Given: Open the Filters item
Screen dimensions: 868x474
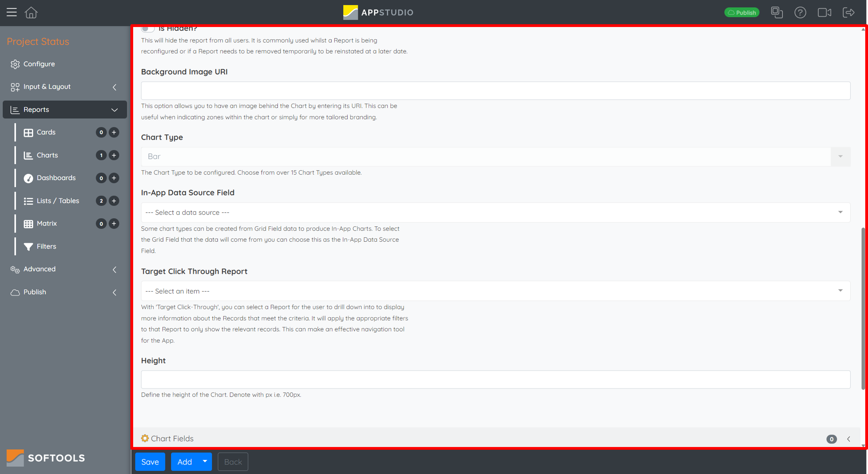Looking at the screenshot, I should tap(46, 246).
